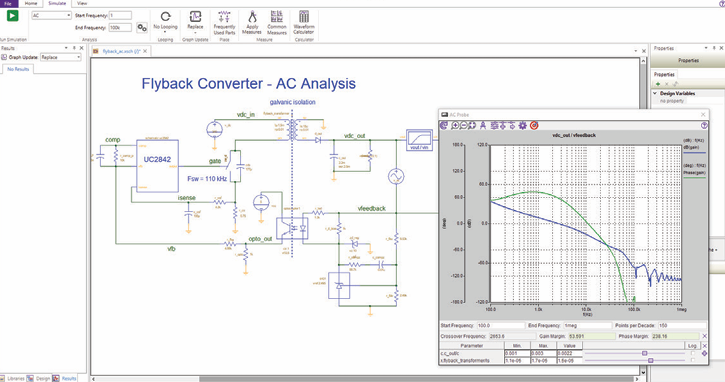Click ribbon End Frequency field
Image resolution: width=725 pixels, height=382 pixels.
pos(120,28)
